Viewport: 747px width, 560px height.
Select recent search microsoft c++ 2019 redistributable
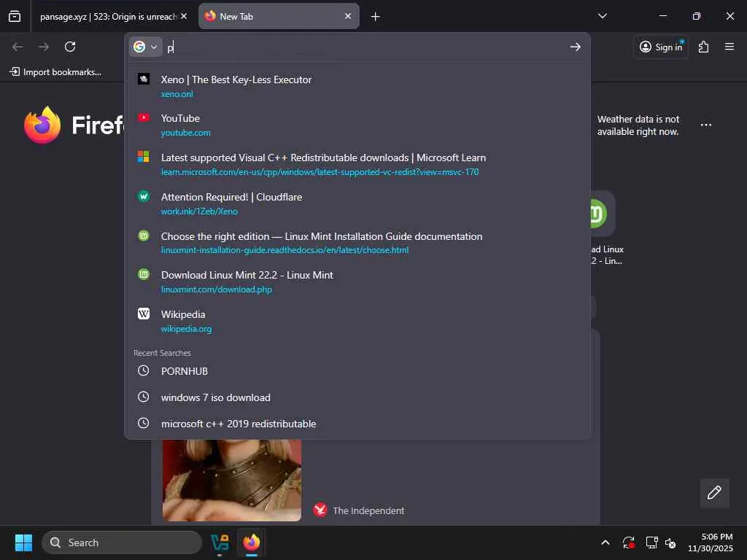coord(357,424)
